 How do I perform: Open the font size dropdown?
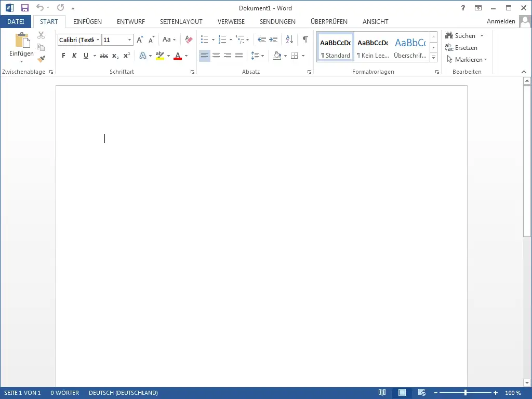(x=129, y=40)
